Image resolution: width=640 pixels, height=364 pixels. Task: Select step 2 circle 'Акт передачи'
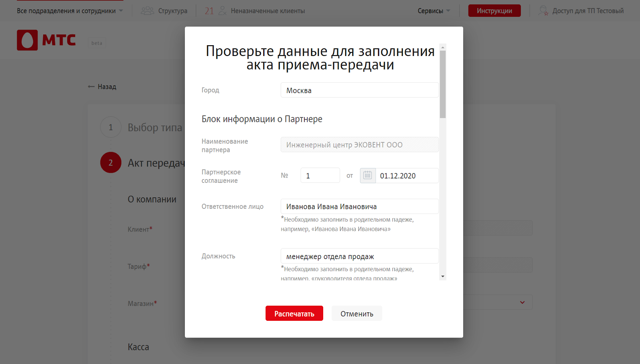(111, 162)
